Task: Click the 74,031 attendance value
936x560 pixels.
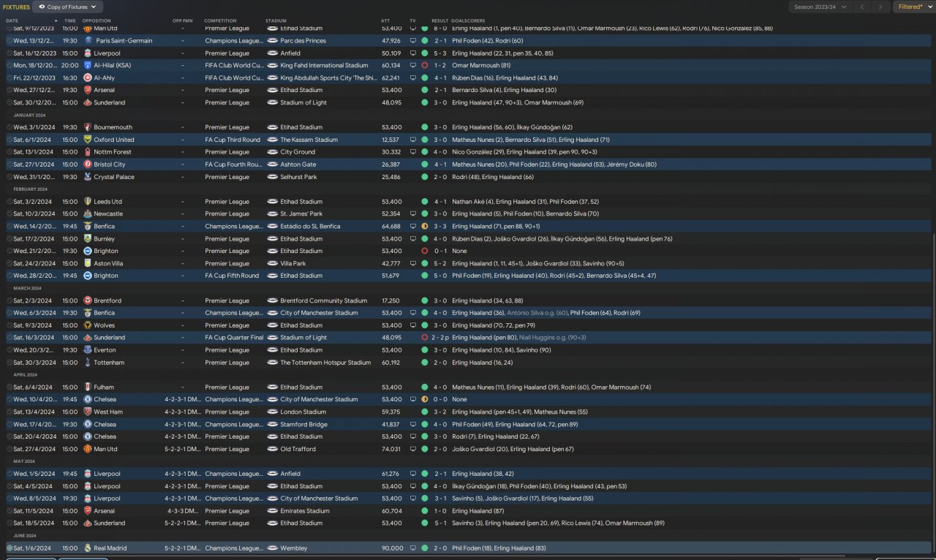Action: click(x=392, y=449)
